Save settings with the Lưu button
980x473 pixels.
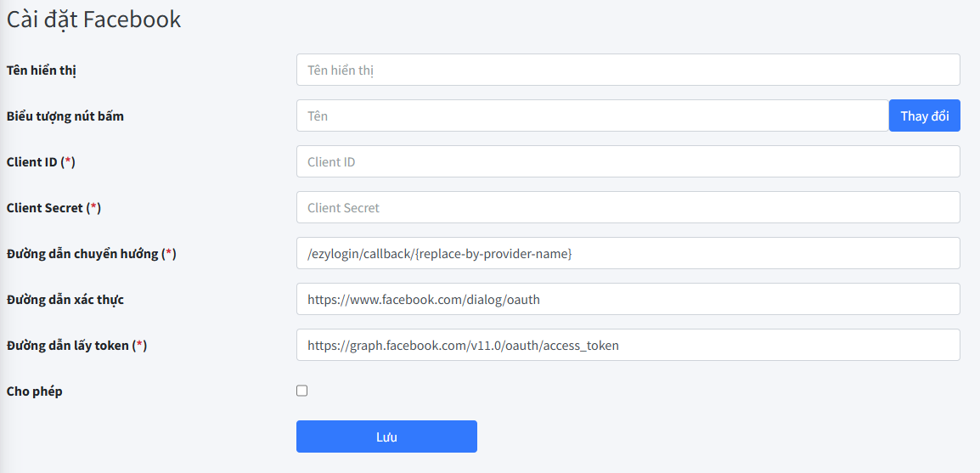386,436
